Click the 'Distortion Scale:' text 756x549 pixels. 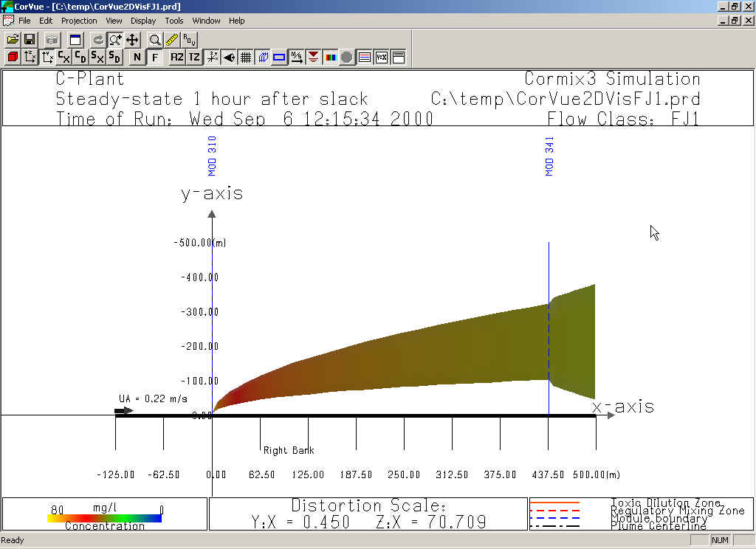click(368, 505)
